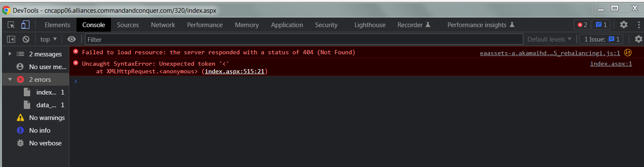Viewport: 644px width, 167px height.
Task: Expand the 2 messages group
Action: click(x=10, y=54)
